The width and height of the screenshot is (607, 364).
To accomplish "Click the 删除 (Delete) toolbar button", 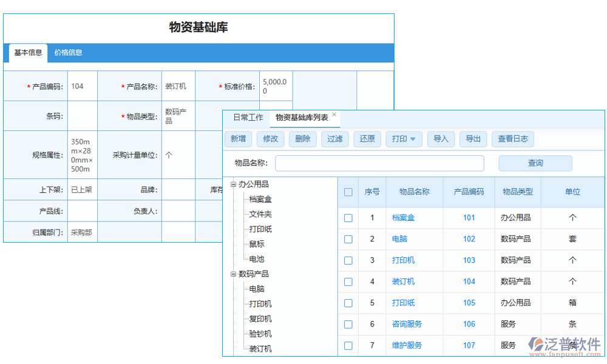I will click(303, 139).
